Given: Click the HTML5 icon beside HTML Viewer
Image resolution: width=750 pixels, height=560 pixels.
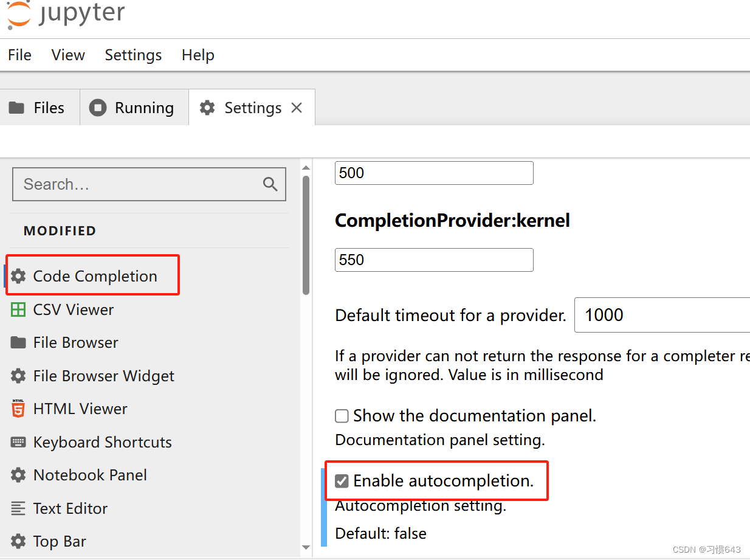Looking at the screenshot, I should click(x=18, y=409).
